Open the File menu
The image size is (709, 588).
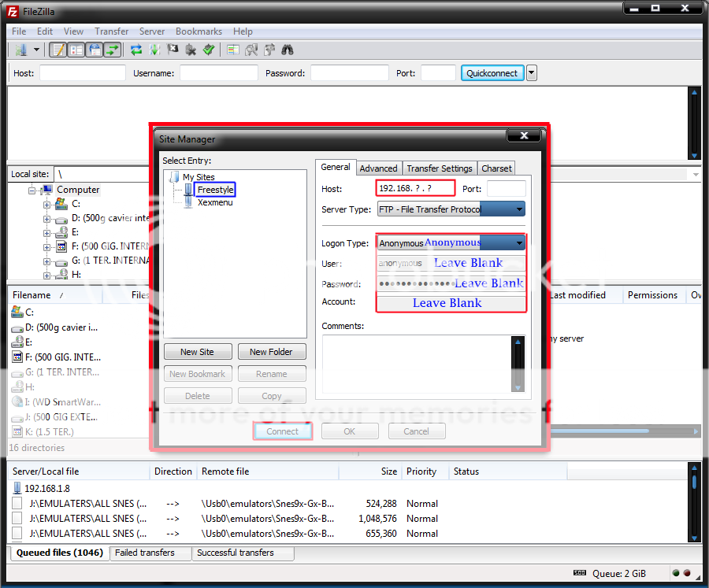point(19,31)
